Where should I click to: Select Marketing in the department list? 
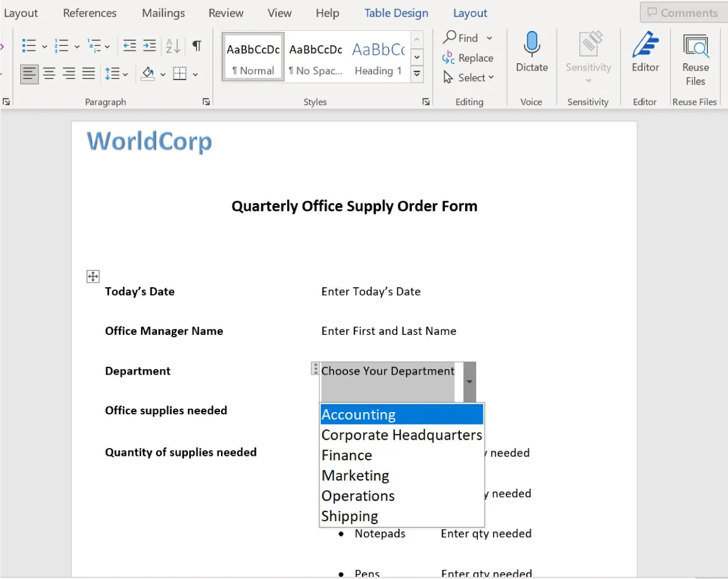[x=355, y=475]
